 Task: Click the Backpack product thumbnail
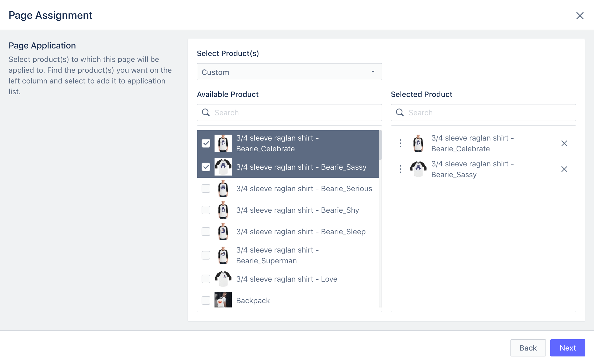point(223,300)
